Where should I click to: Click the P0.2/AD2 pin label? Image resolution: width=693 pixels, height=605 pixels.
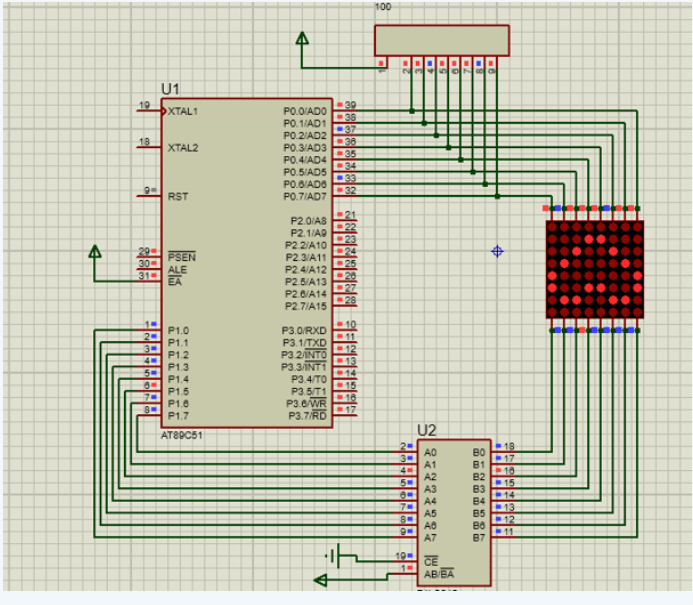(305, 135)
